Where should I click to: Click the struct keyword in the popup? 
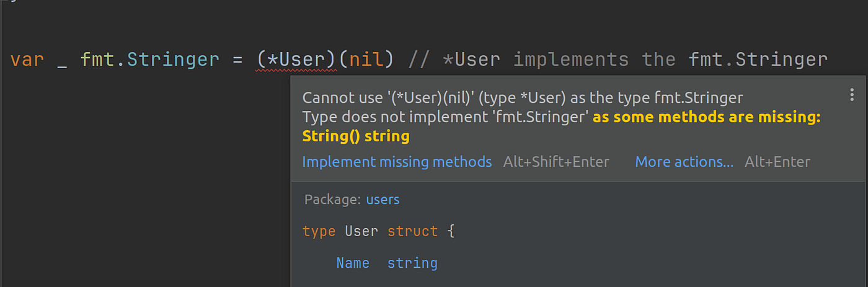click(412, 231)
